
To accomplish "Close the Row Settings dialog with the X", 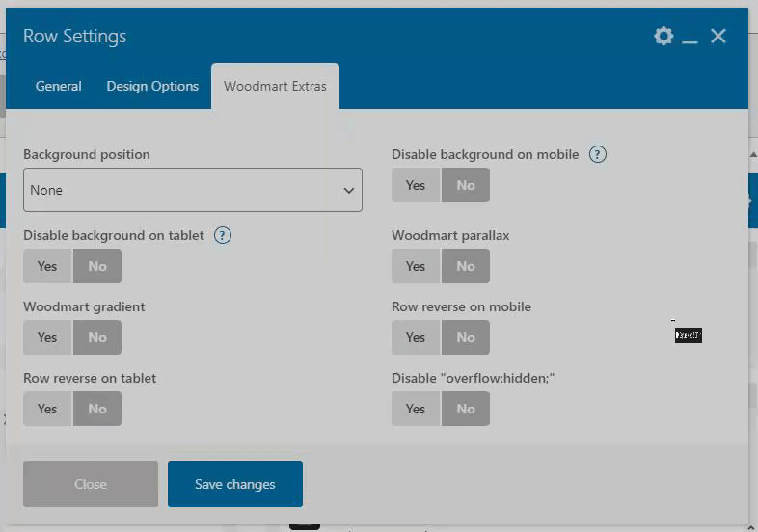I will coord(718,36).
